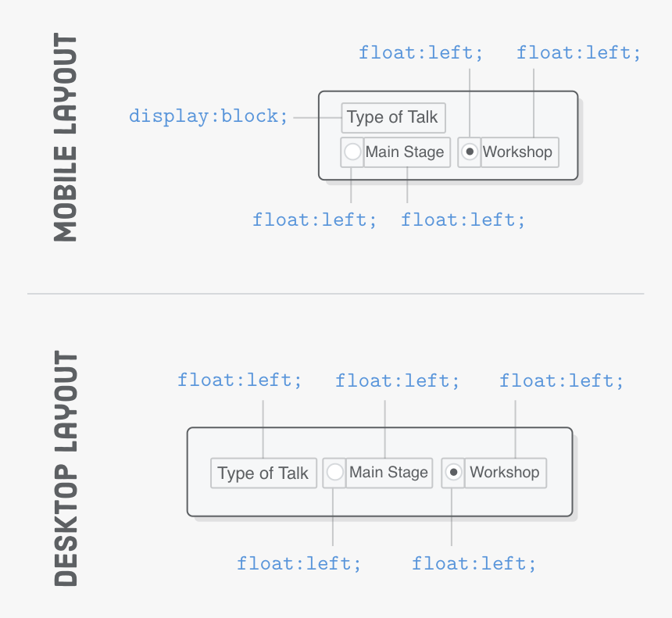Image resolution: width=672 pixels, height=618 pixels.
Task: Select Workshop radio in desktop layout
Action: (453, 473)
